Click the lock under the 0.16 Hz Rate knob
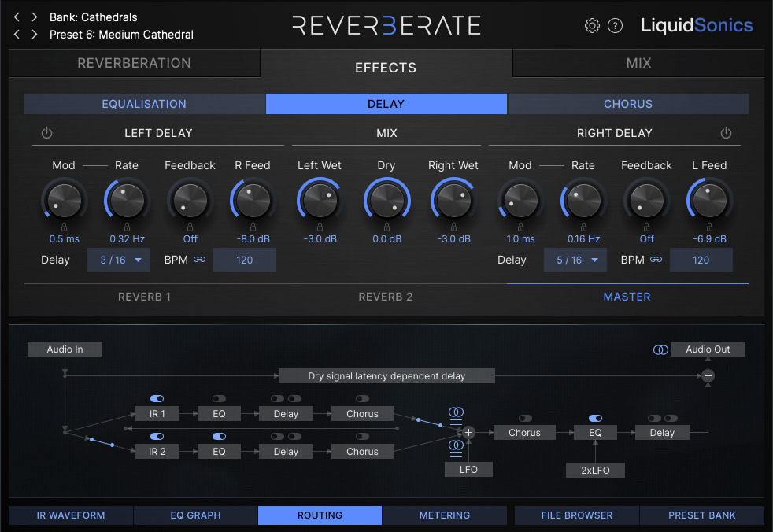Image resolution: width=773 pixels, height=532 pixels. click(x=584, y=227)
